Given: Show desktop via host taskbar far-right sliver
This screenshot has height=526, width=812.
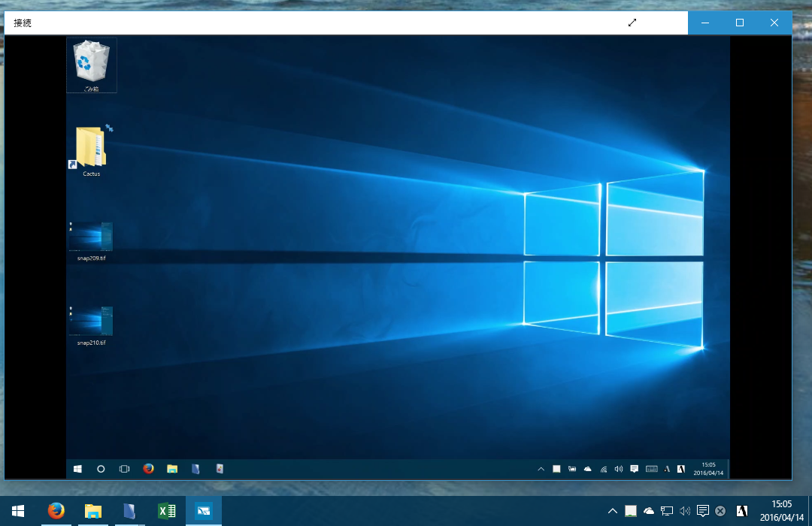Looking at the screenshot, I should (x=810, y=511).
